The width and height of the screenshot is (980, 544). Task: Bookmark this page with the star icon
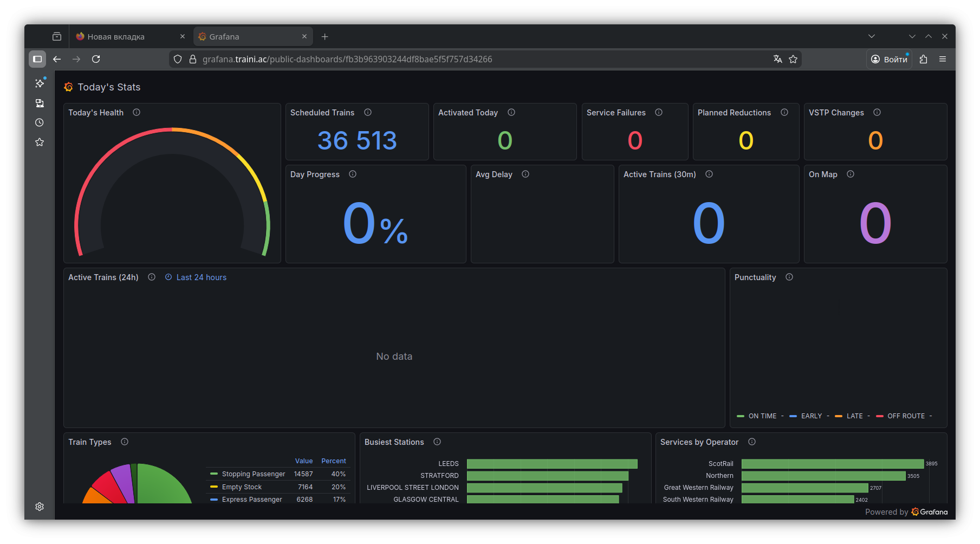[793, 60]
